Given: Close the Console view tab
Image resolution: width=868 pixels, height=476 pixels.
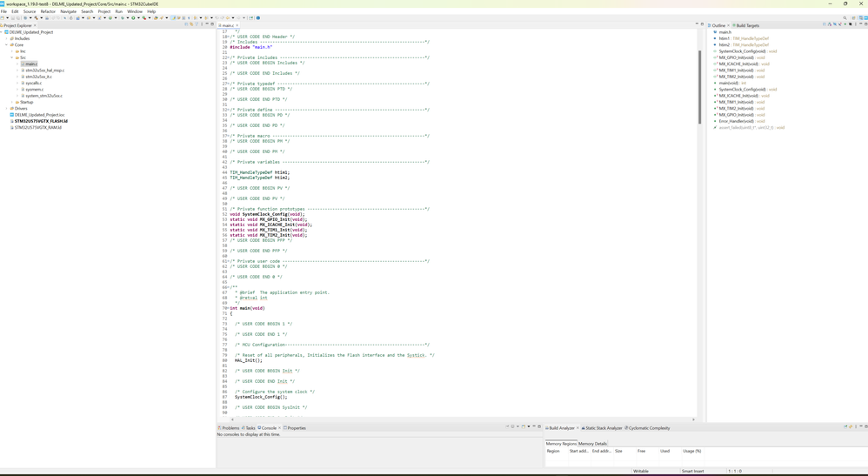Looking at the screenshot, I should (279, 428).
